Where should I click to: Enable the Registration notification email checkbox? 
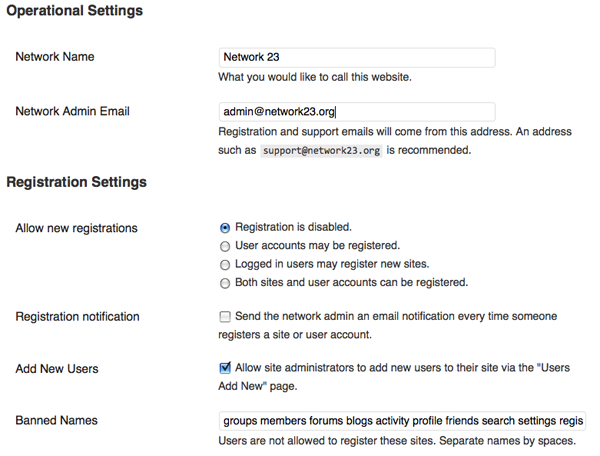click(x=225, y=317)
